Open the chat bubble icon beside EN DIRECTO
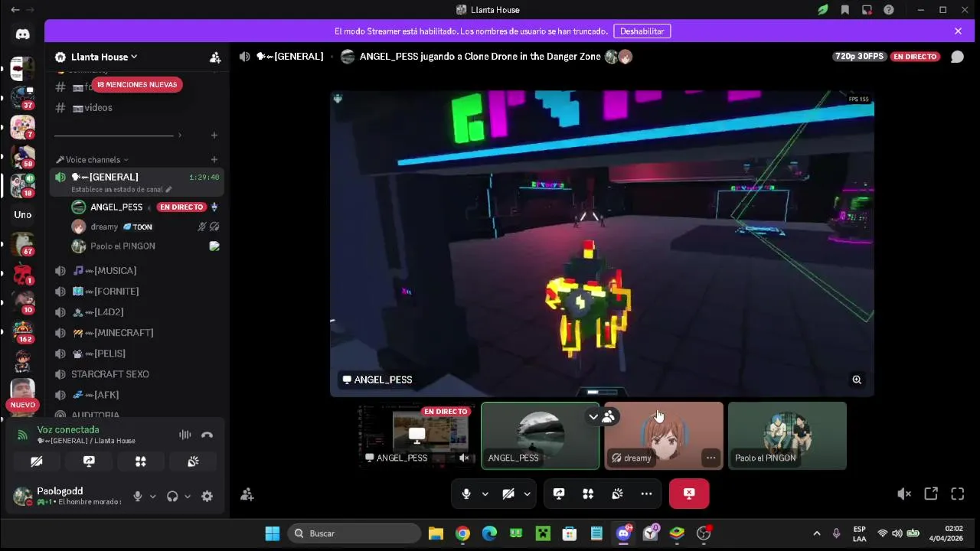 coord(957,57)
